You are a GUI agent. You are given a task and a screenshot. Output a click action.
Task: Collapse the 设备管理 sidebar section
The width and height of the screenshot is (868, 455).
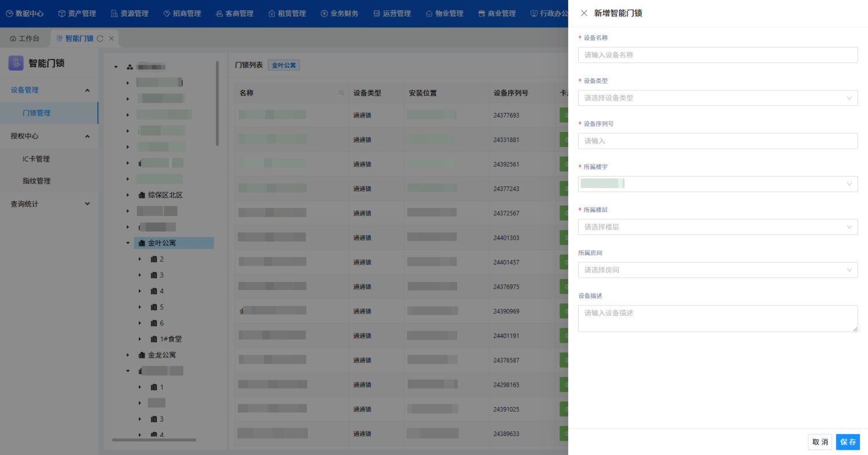pos(87,90)
